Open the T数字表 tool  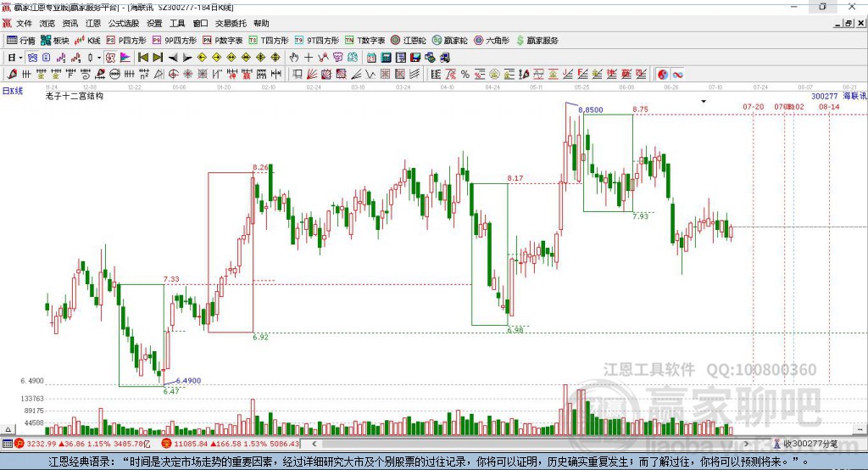click(364, 41)
